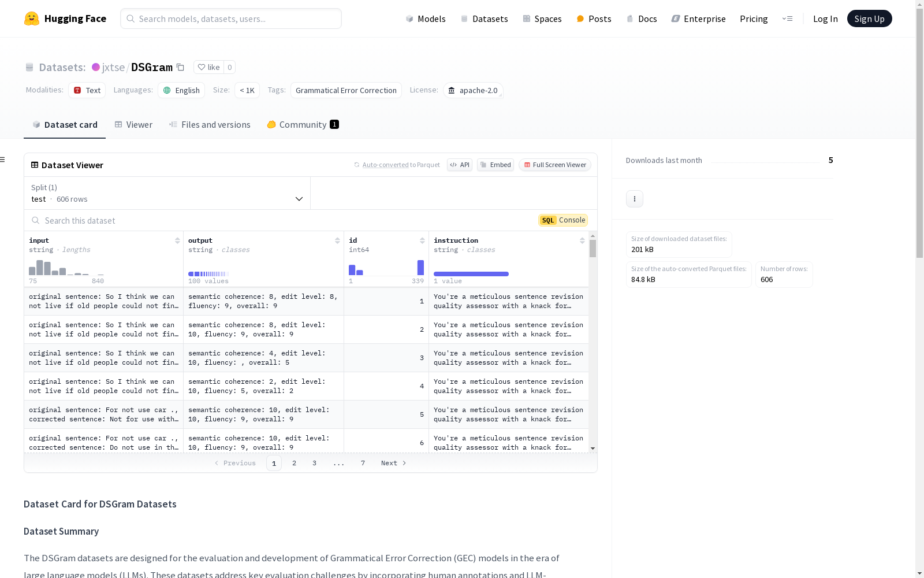
Task: Open Spaces in top navigation
Action: (542, 18)
